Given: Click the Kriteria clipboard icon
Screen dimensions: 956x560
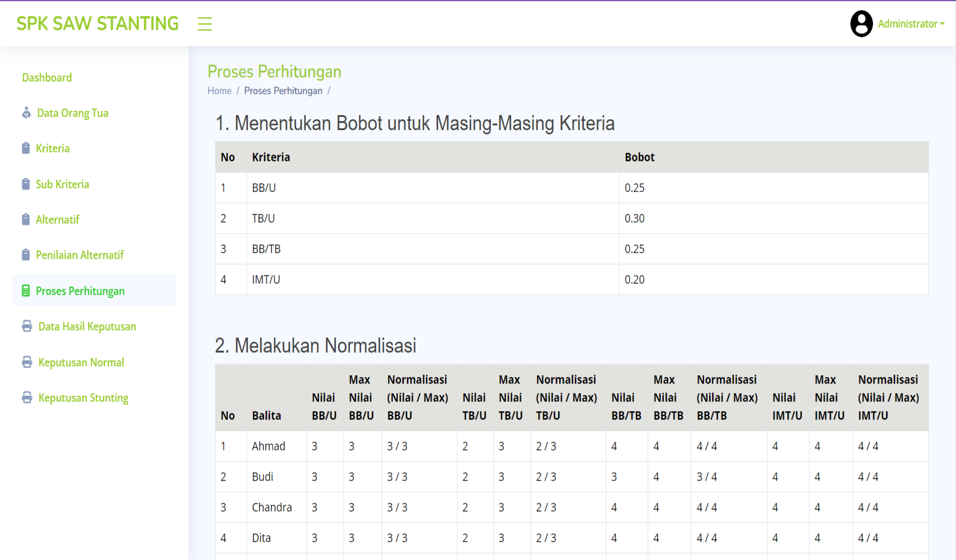Looking at the screenshot, I should (26, 148).
